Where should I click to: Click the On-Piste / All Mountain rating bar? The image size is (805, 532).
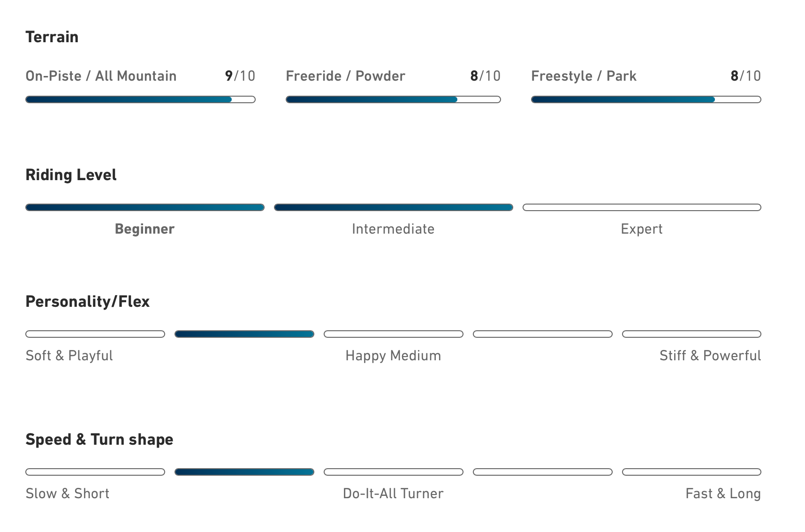[140, 99]
